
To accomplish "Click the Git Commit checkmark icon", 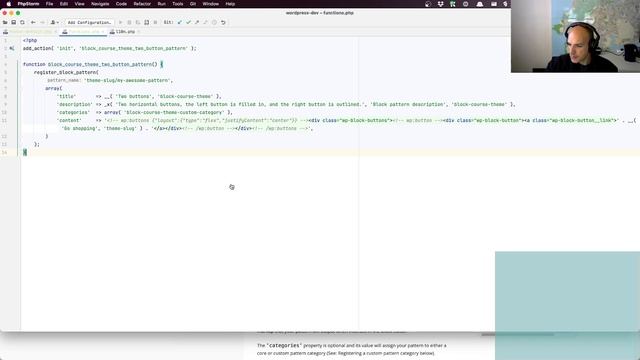I will tap(189, 22).
